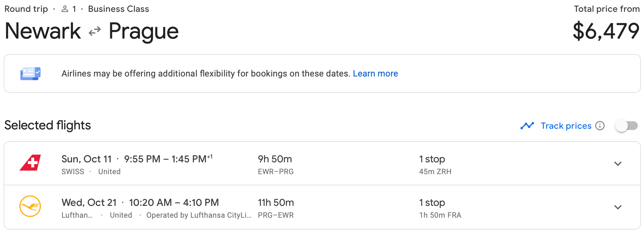Screen dimensions: 644x232
Task: Click the passenger person icon
Action: pyautogui.click(x=64, y=9)
